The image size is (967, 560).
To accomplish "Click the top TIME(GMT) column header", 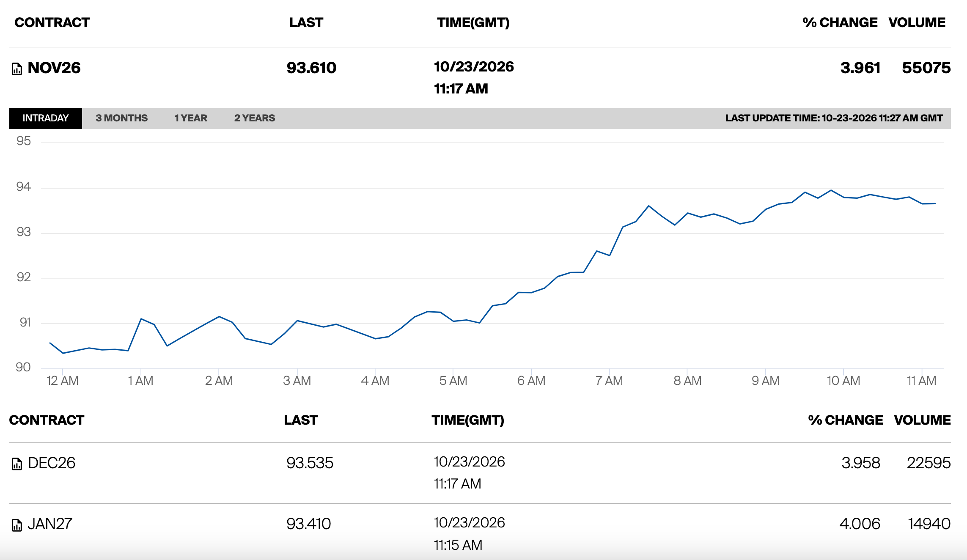I will [x=473, y=22].
